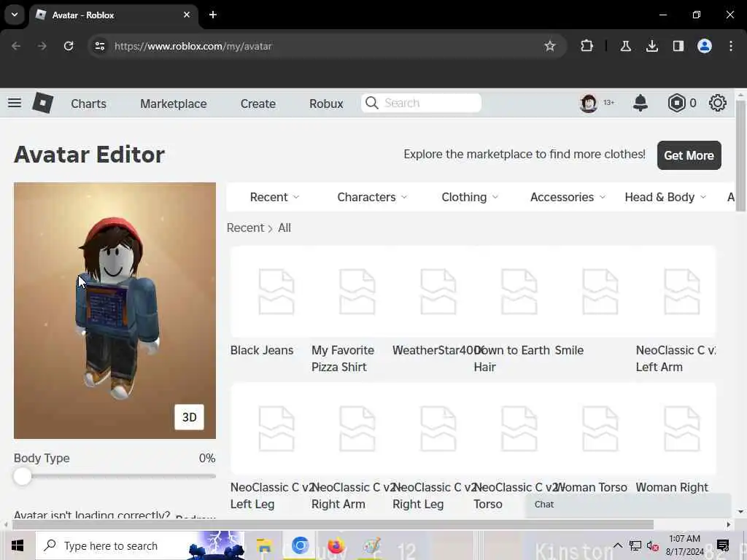Image resolution: width=747 pixels, height=560 pixels.
Task: Click the avatar preview image
Action: (x=115, y=311)
